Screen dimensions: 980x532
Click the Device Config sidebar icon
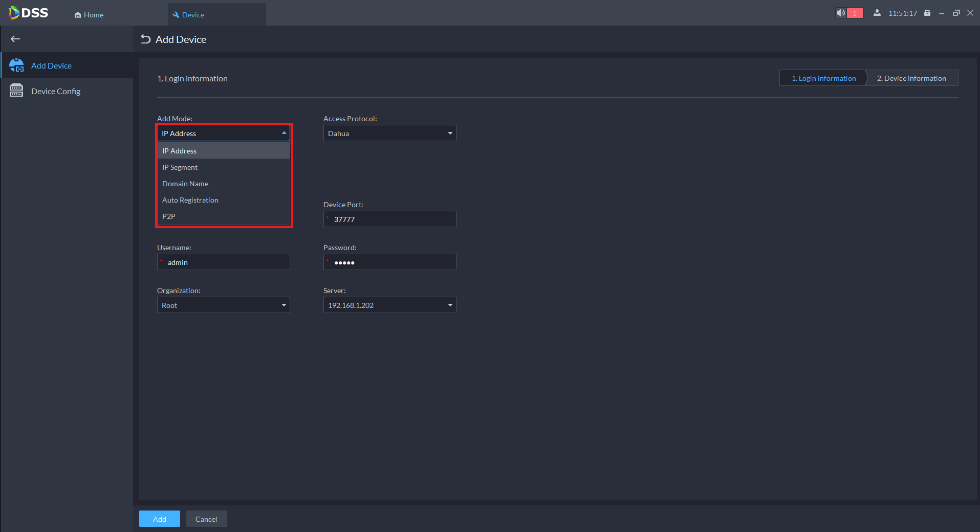[16, 91]
